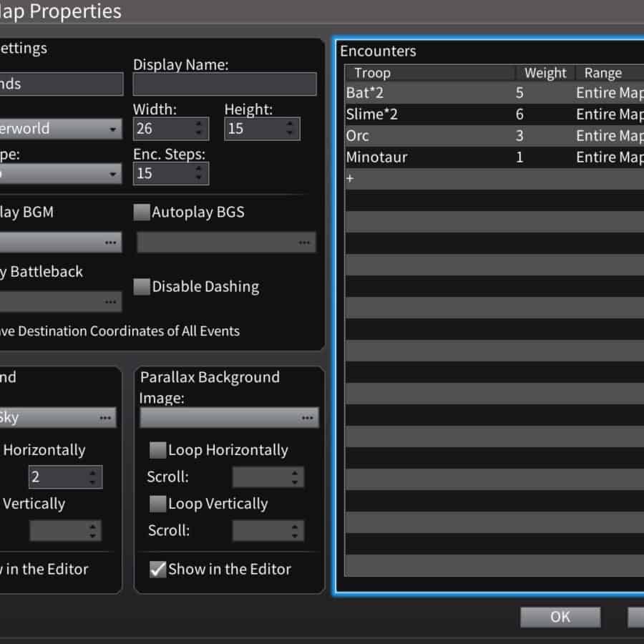Viewport: 644px width, 644px height.
Task: Click the BGS file ellipsis button
Action: tap(306, 243)
